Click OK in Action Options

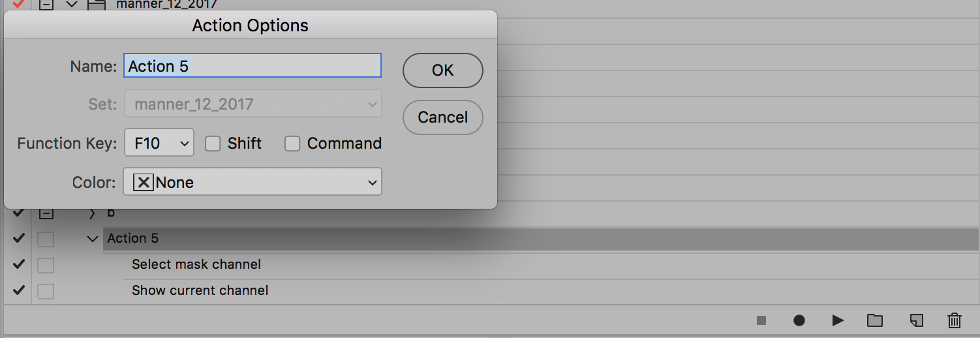pos(442,70)
